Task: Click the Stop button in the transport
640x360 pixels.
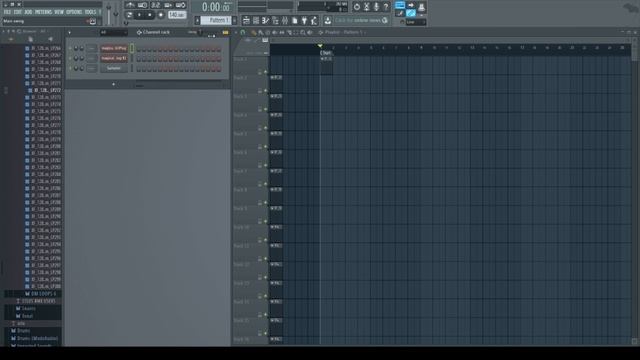Action: [150, 15]
